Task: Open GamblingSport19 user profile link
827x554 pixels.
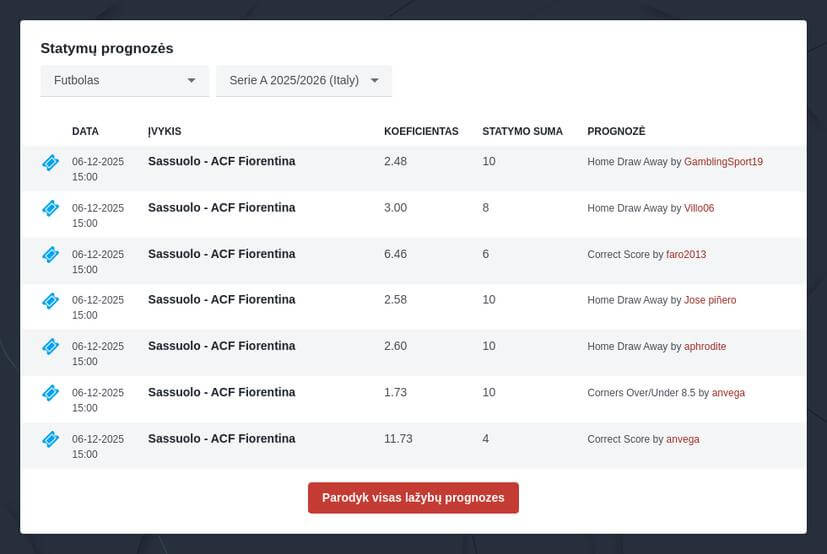Action: 723,162
